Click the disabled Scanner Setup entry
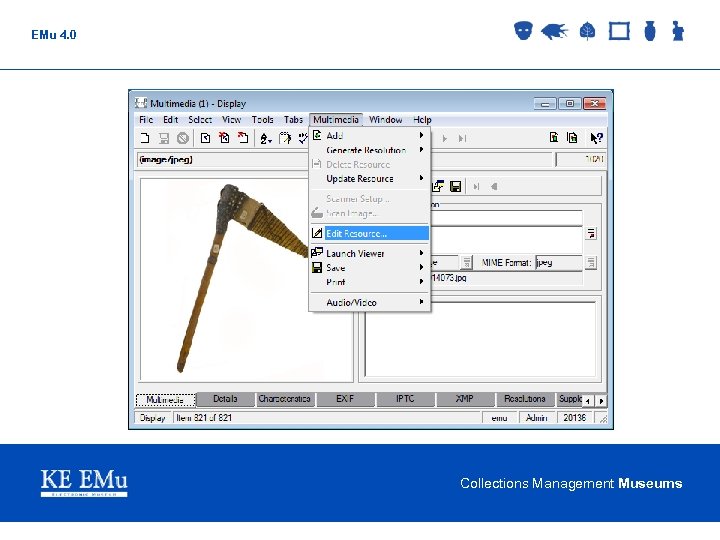 tap(369, 199)
